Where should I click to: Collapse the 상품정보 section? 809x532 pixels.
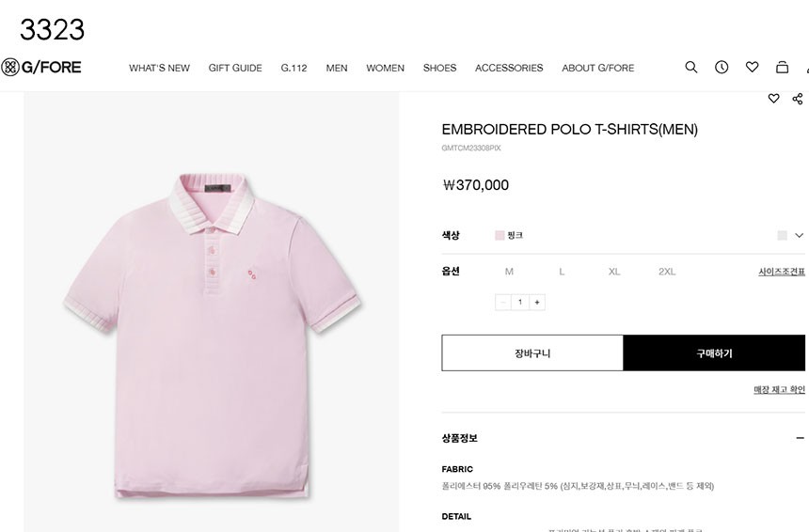pos(800,438)
